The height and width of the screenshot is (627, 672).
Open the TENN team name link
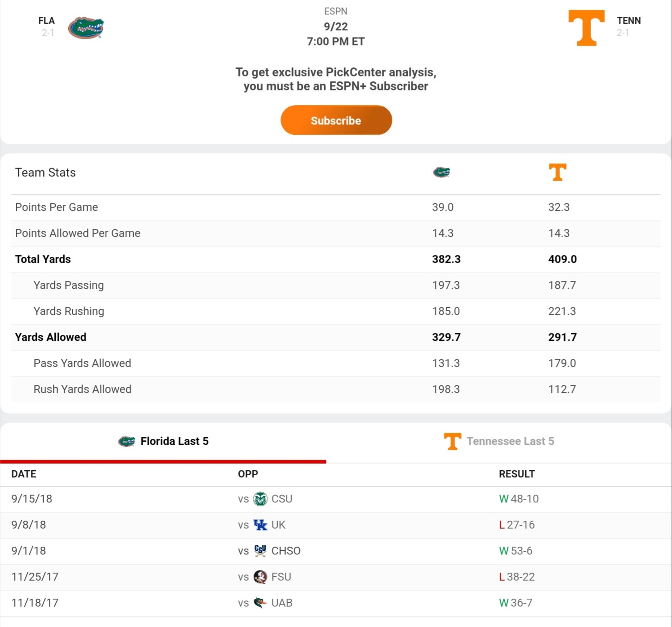(x=628, y=20)
